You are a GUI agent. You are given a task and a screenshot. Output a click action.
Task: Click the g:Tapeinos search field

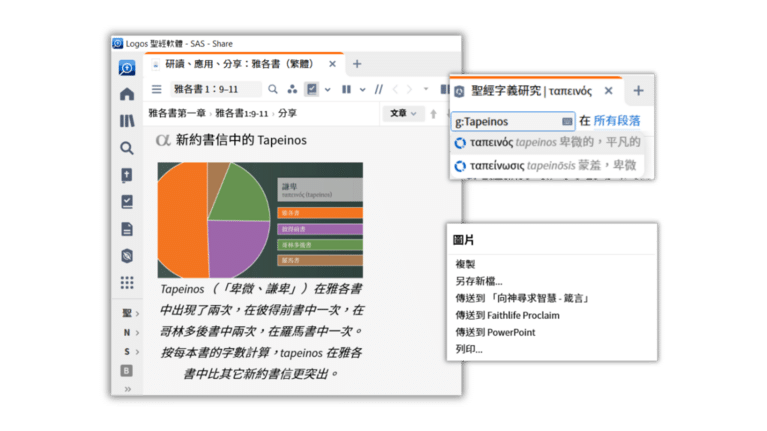(513, 121)
